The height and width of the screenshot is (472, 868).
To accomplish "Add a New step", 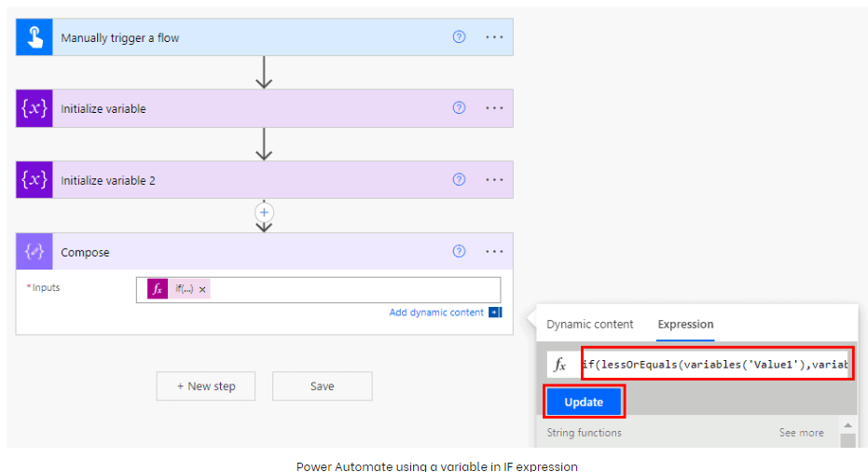I will tap(206, 386).
